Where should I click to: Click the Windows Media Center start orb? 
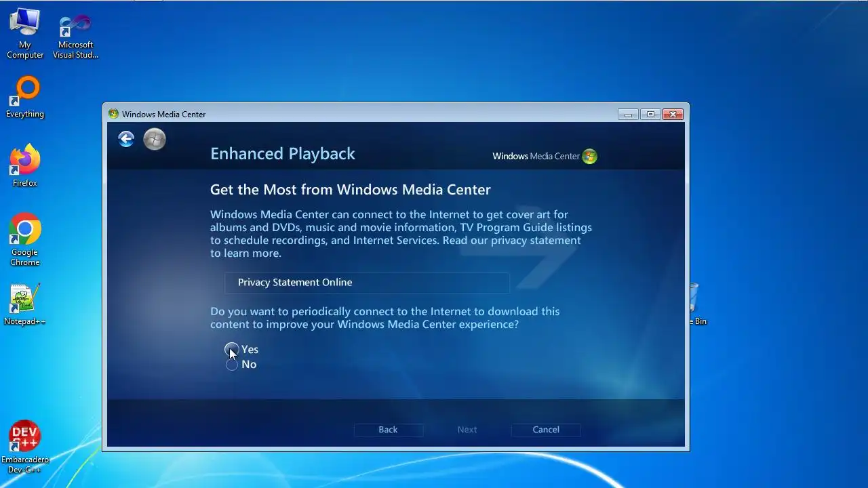point(155,139)
